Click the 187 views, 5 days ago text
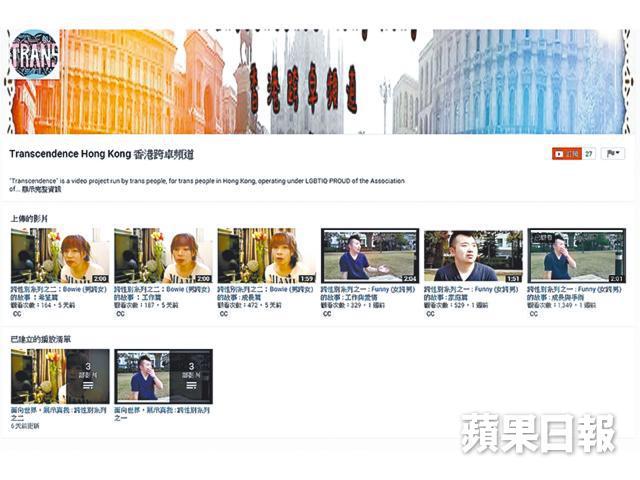 click(x=146, y=305)
